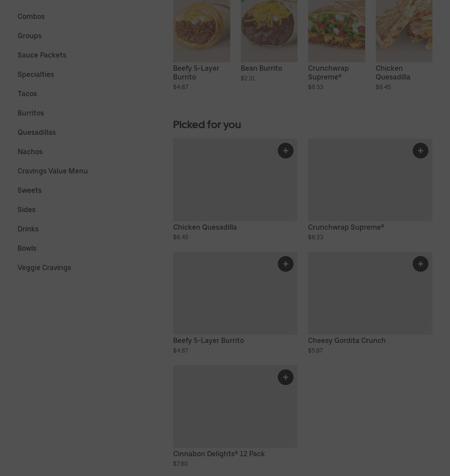Open Cinnabon Delights 12 Pack title

[x=219, y=454]
